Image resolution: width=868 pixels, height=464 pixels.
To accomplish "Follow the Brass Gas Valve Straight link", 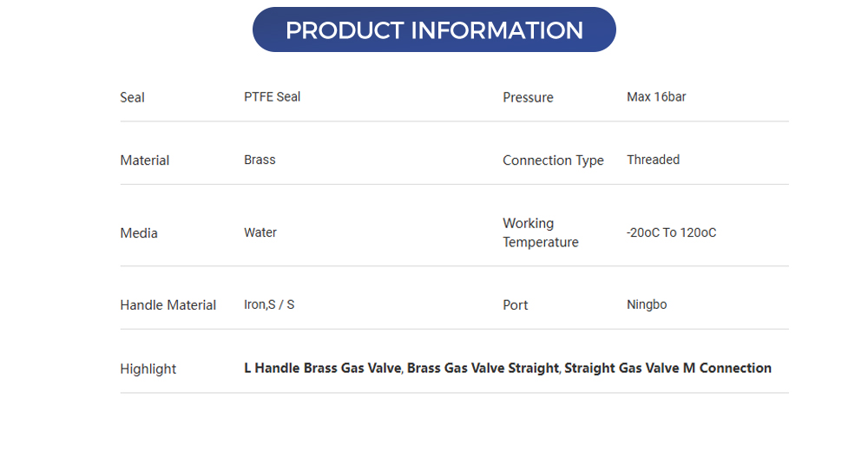I will pos(483,369).
